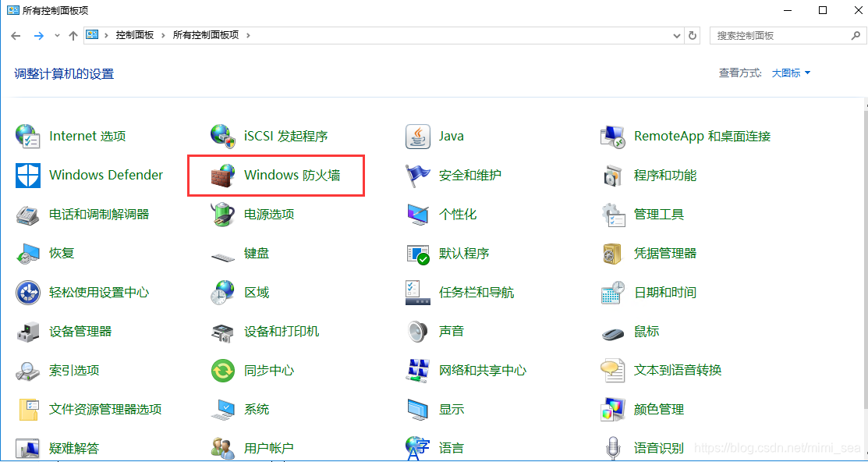
Task: Launch the Java coffee cup icon
Action: coord(418,137)
